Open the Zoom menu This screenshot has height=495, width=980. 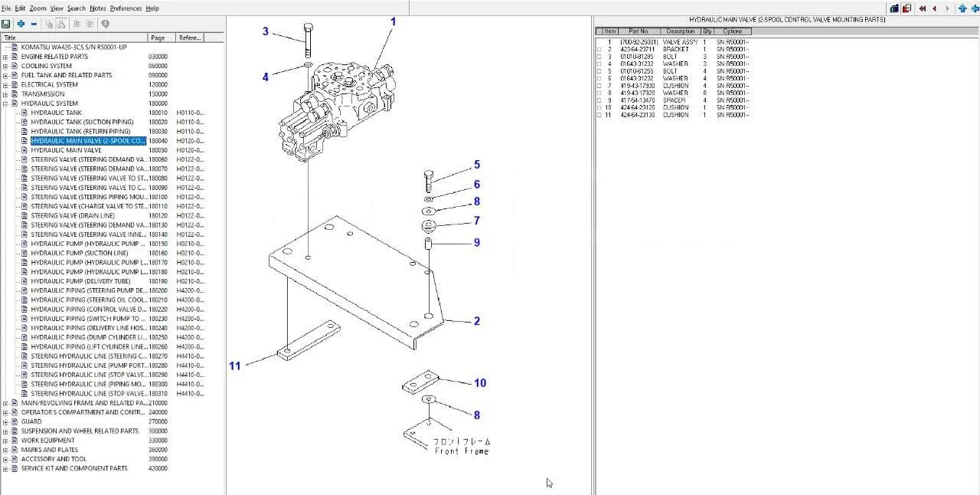[38, 8]
